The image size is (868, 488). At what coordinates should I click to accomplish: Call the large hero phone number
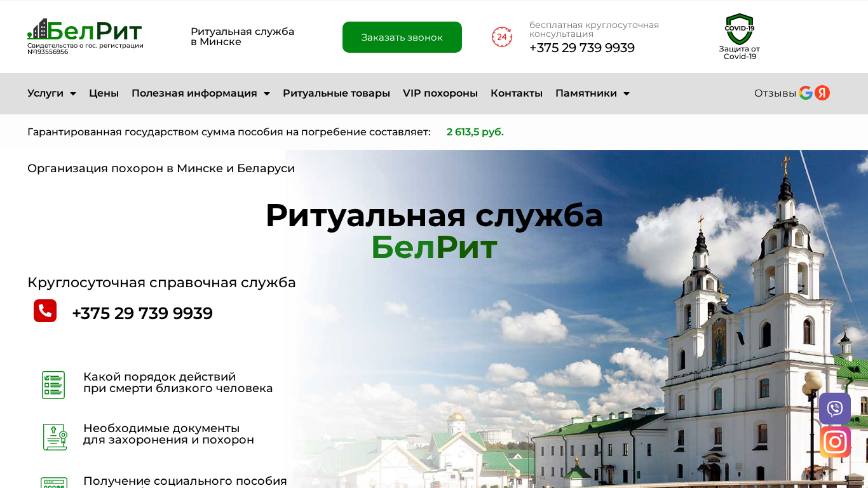click(x=142, y=313)
